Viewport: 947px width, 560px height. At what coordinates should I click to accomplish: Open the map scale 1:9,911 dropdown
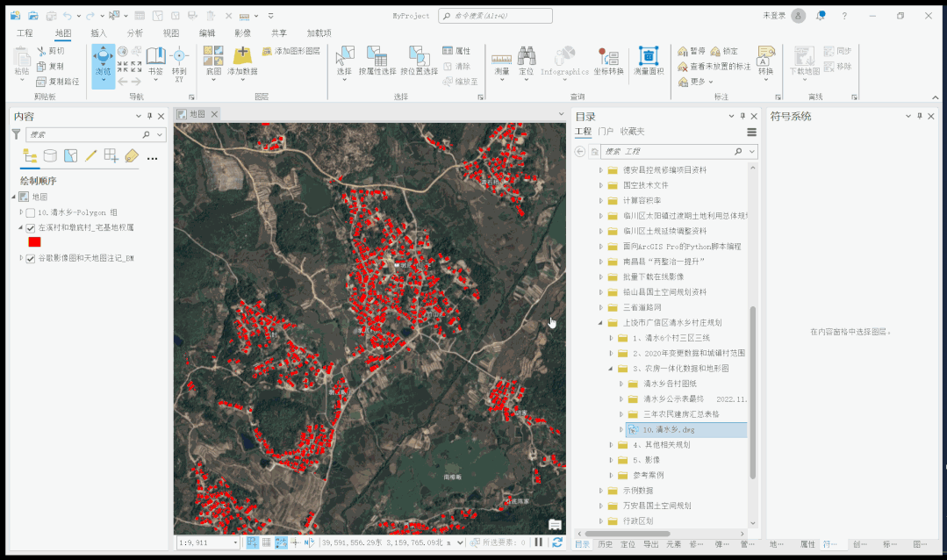(235, 542)
